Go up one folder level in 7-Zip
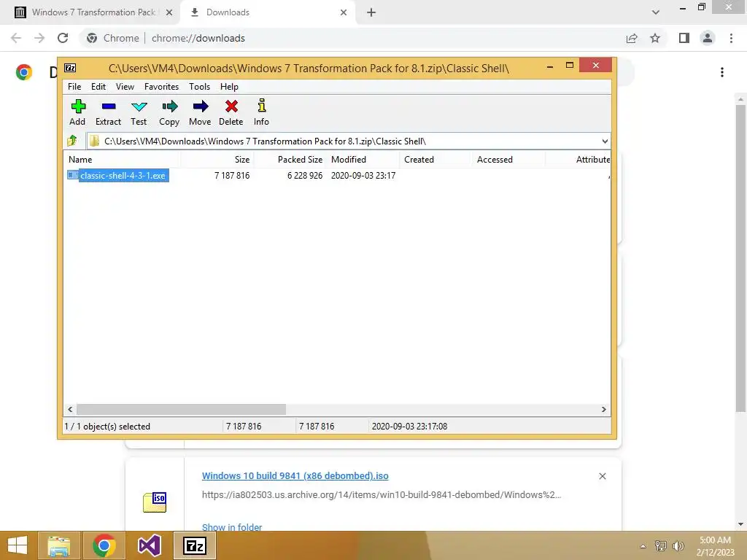Image resolution: width=747 pixels, height=560 pixels. [x=72, y=141]
